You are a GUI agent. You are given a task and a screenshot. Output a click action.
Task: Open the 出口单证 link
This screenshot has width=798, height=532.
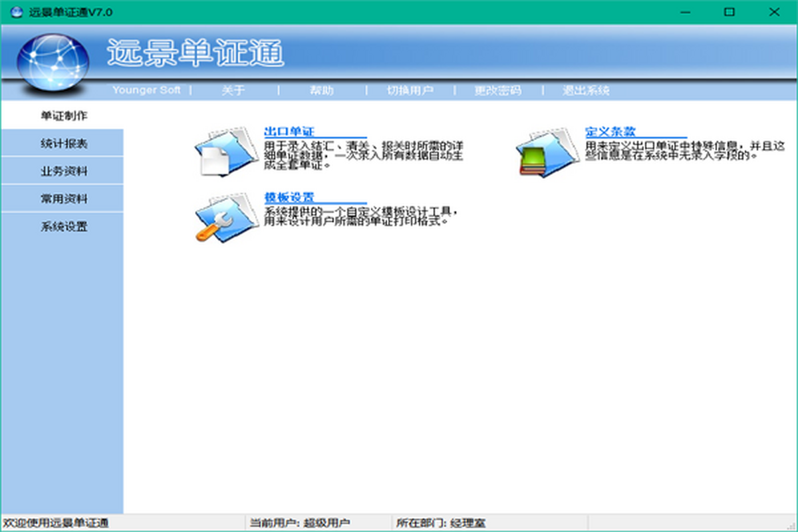[289, 132]
